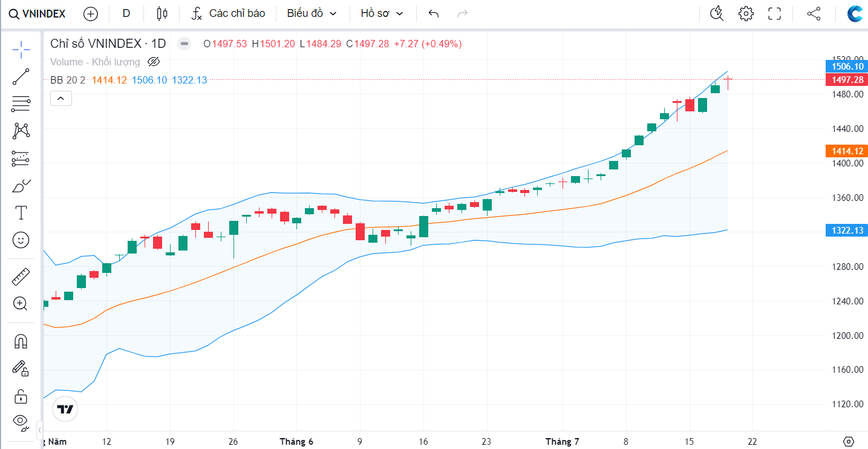Show the hidden Volume indicator
The width and height of the screenshot is (868, 449).
[154, 62]
